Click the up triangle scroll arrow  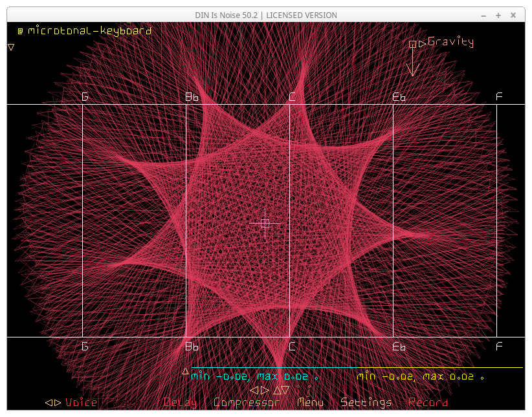pyautogui.click(x=276, y=390)
